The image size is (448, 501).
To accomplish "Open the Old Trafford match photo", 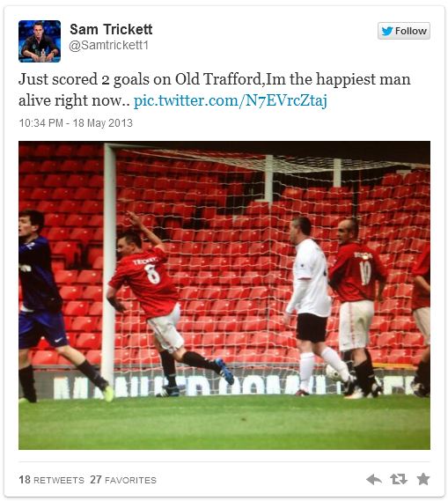I will coord(224,295).
